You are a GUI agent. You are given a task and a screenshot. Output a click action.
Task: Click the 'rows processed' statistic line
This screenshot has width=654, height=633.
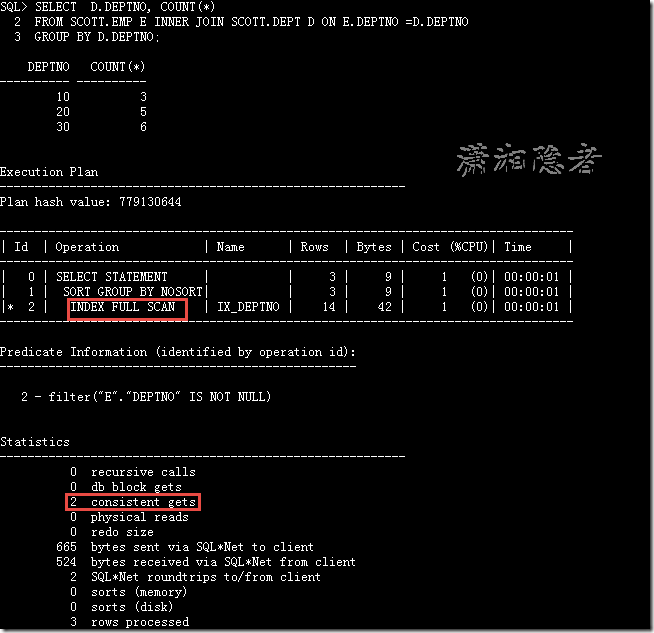pyautogui.click(x=129, y=622)
